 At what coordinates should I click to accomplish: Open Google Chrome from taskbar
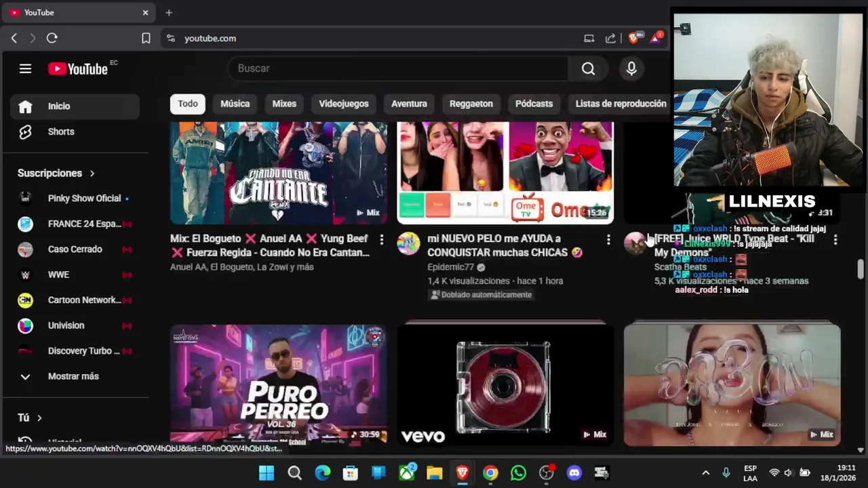pos(490,472)
